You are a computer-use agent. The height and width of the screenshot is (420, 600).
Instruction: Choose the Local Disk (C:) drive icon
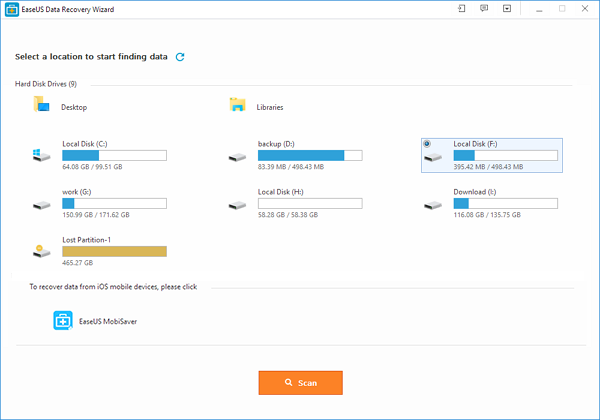(41, 156)
